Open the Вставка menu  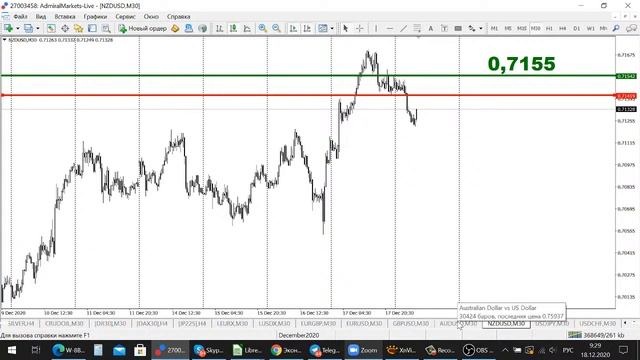tap(65, 17)
